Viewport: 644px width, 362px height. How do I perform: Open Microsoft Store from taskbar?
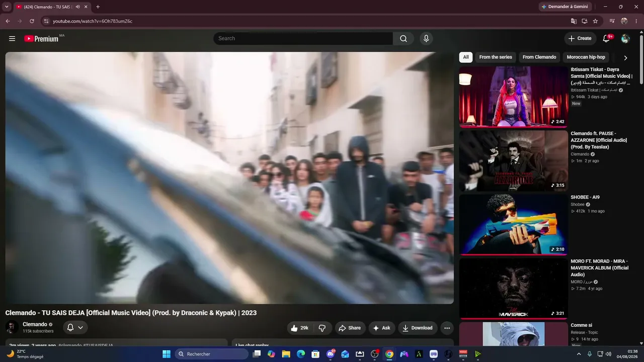(x=315, y=354)
